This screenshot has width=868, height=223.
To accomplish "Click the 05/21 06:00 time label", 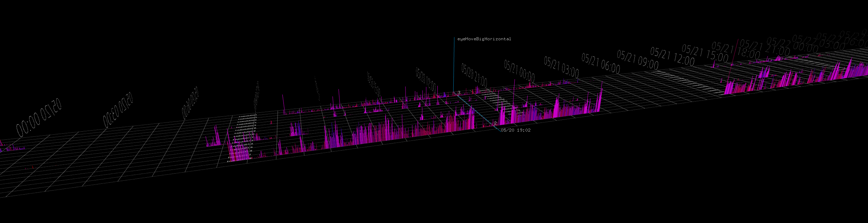I will click(600, 63).
